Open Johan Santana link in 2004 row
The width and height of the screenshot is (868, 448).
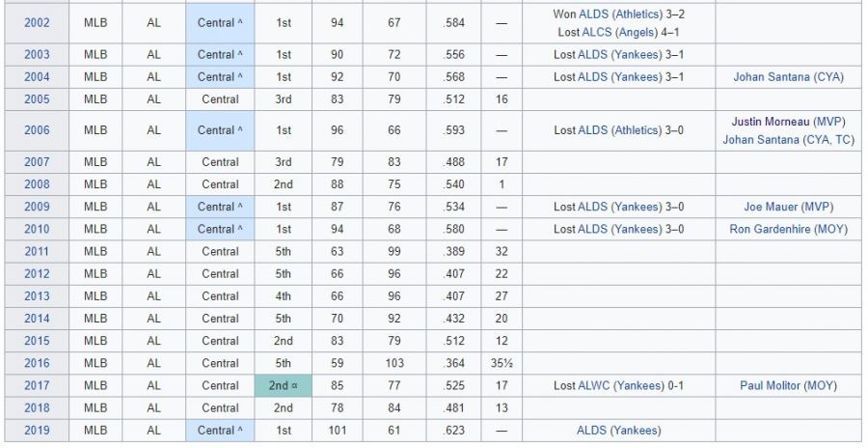772,77
